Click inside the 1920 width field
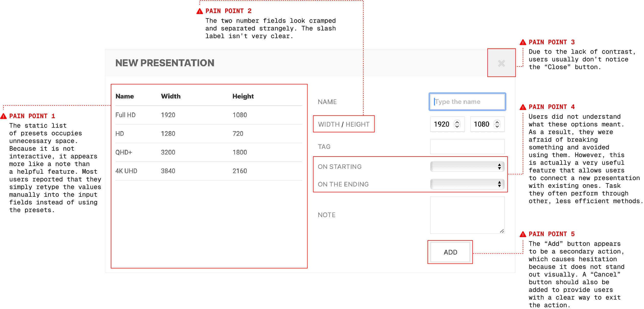Screen dimensions: 644x309 click(x=442, y=124)
